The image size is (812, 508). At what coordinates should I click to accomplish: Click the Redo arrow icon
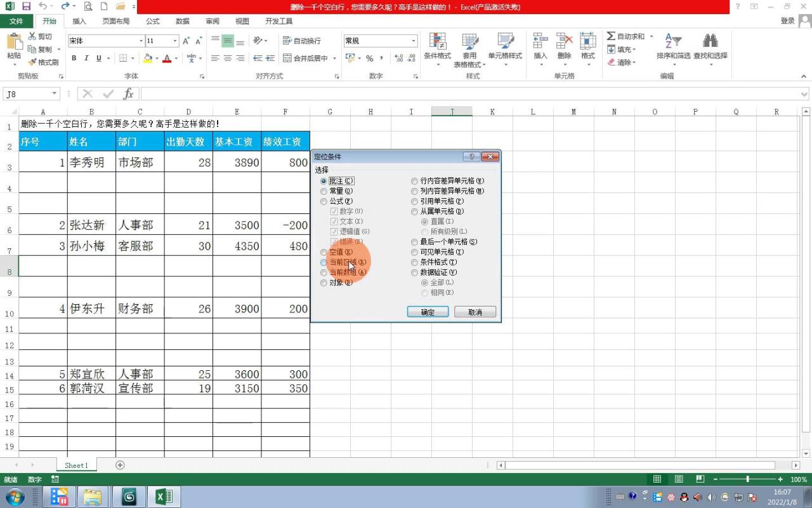click(65, 6)
